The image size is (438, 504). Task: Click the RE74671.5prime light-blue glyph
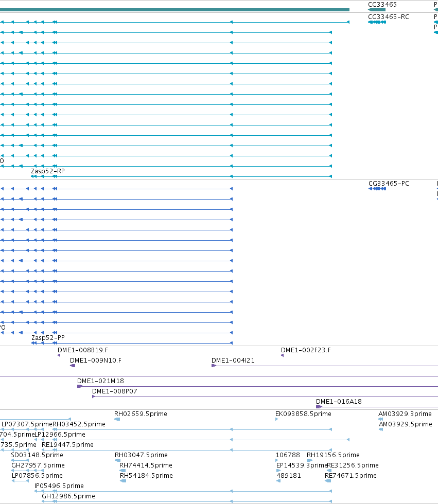pyautogui.click(x=328, y=481)
